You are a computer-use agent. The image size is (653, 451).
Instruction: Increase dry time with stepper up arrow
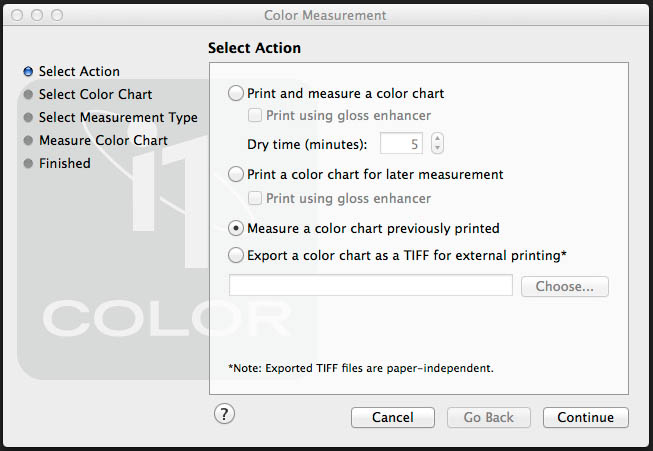coord(437,138)
